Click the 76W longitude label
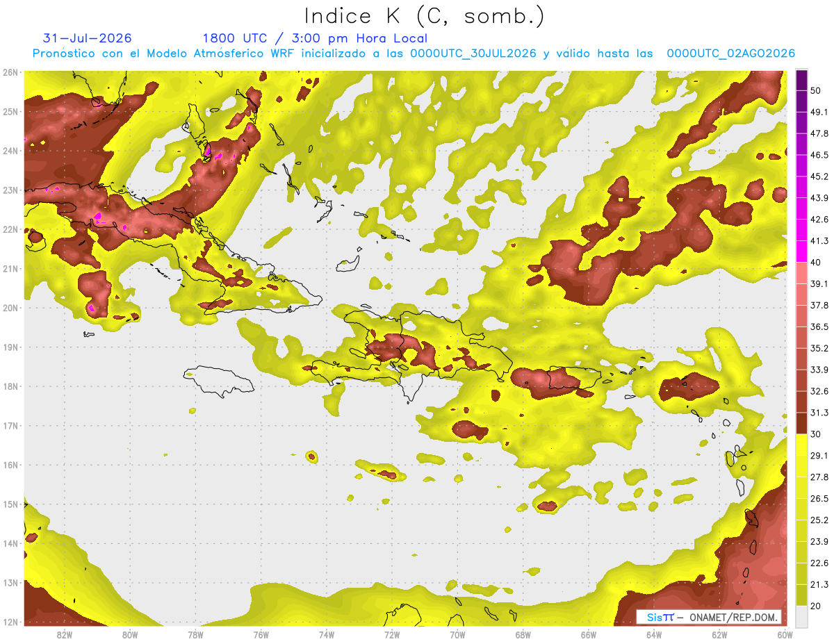This screenshot has width=834, height=644. [x=261, y=634]
